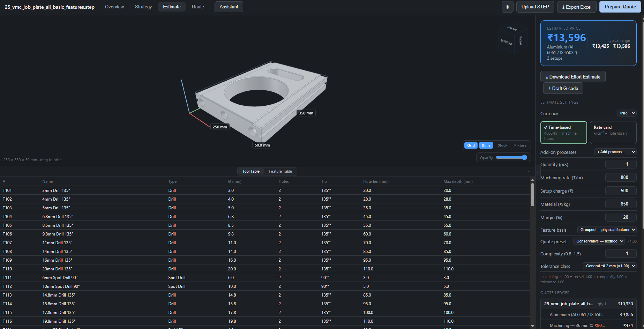644x329 pixels.
Task: Click the 50.0 mm dimension label
Action: pos(262,145)
